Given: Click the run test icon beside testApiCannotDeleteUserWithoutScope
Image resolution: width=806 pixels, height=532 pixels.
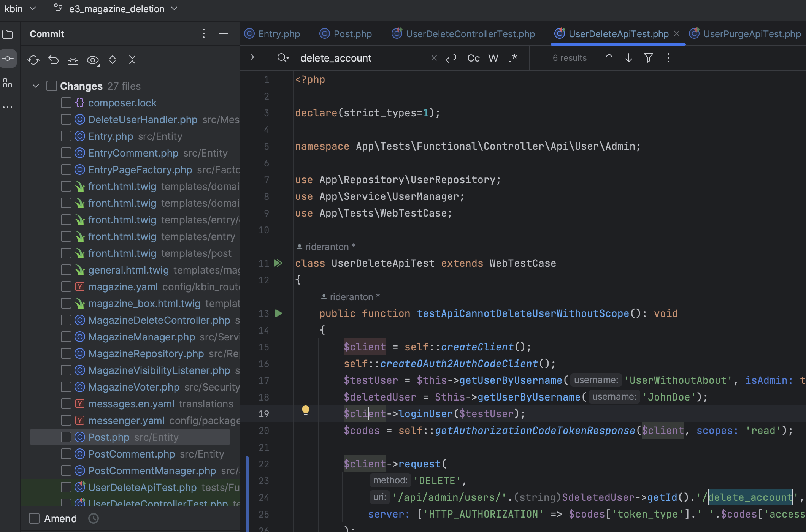Looking at the screenshot, I should [279, 313].
